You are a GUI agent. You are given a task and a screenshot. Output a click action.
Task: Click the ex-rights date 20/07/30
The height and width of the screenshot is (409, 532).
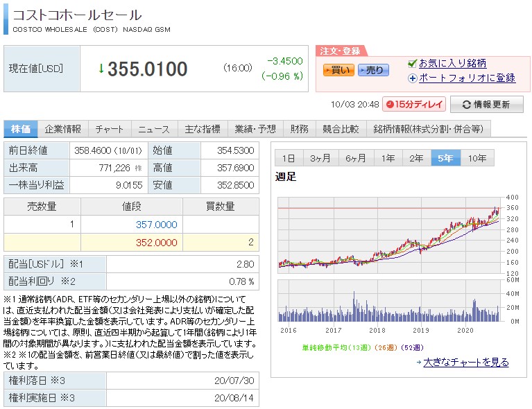pyautogui.click(x=234, y=381)
